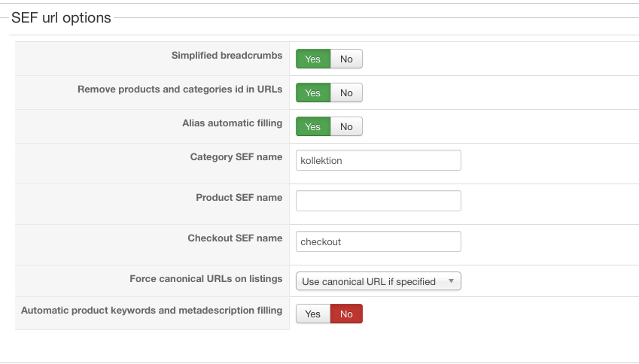Click the Product SEF name label
Image resolution: width=639 pixels, height=364 pixels.
click(x=239, y=197)
